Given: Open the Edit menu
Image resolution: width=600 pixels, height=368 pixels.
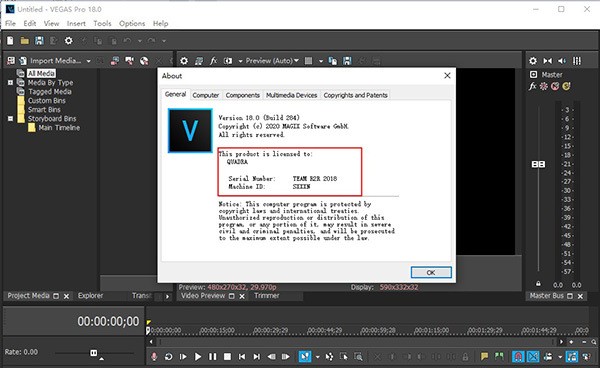Looking at the screenshot, I should (30, 23).
